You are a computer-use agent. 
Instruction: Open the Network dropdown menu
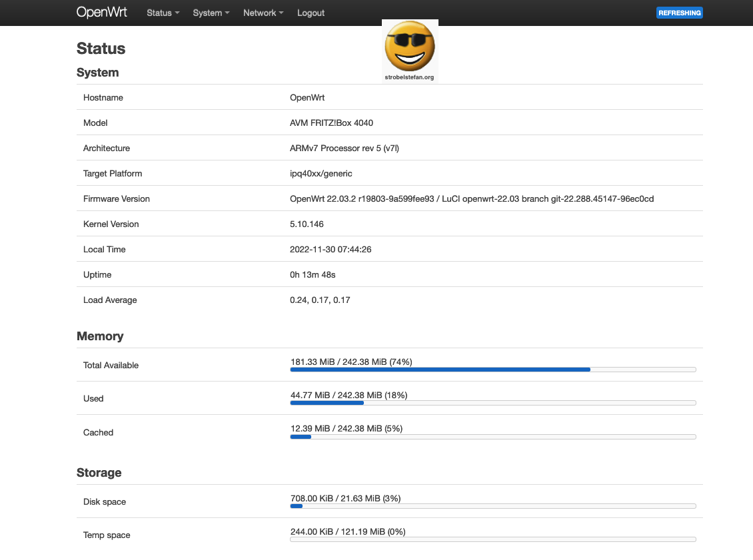pyautogui.click(x=263, y=13)
